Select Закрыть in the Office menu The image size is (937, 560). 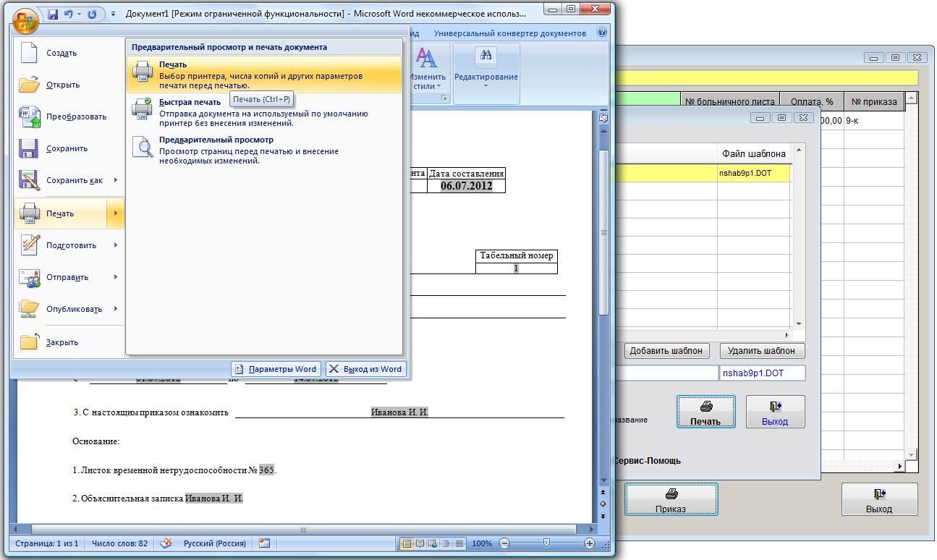click(69, 342)
